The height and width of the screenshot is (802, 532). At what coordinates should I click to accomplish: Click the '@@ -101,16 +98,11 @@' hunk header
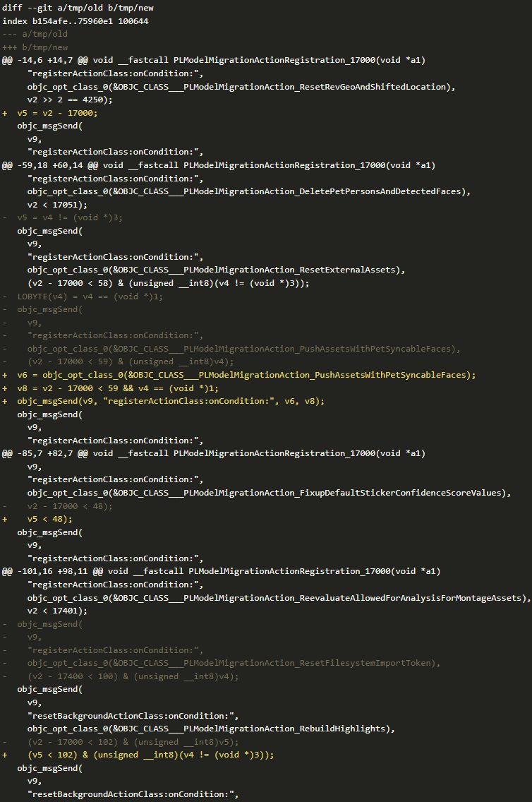[x=222, y=571]
